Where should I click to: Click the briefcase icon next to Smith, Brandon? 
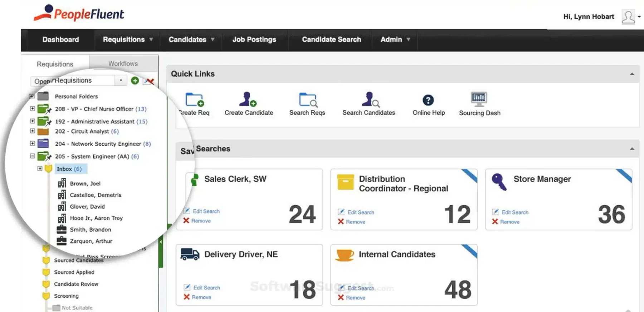[x=62, y=229]
